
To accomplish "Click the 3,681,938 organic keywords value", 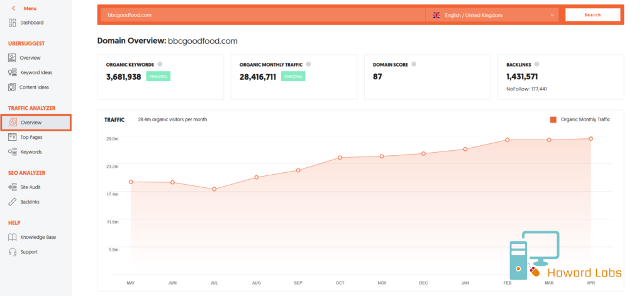I will click(x=124, y=77).
